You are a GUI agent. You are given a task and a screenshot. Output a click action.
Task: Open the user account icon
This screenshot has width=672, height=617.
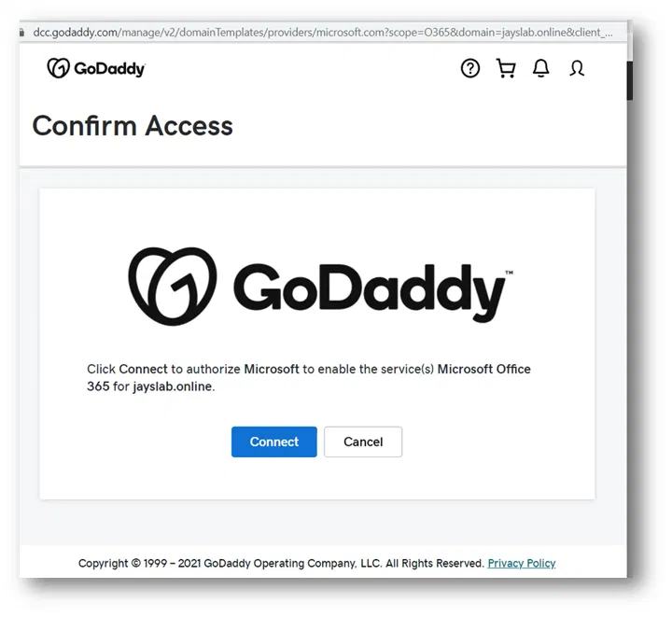point(577,68)
